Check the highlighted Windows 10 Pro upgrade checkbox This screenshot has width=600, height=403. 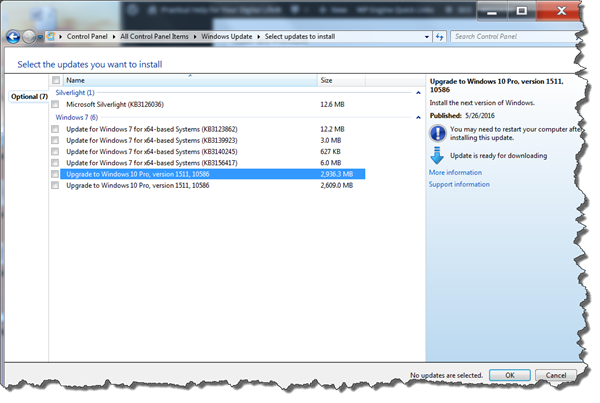tap(55, 174)
